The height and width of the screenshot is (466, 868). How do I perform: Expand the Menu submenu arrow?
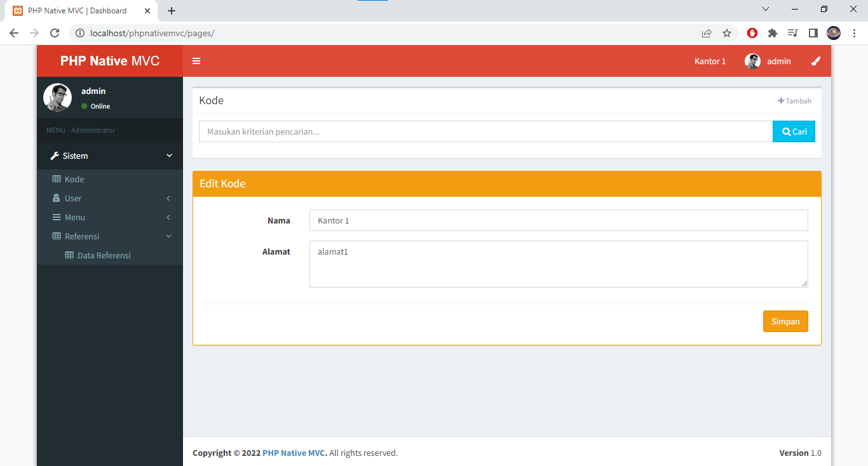coord(168,217)
